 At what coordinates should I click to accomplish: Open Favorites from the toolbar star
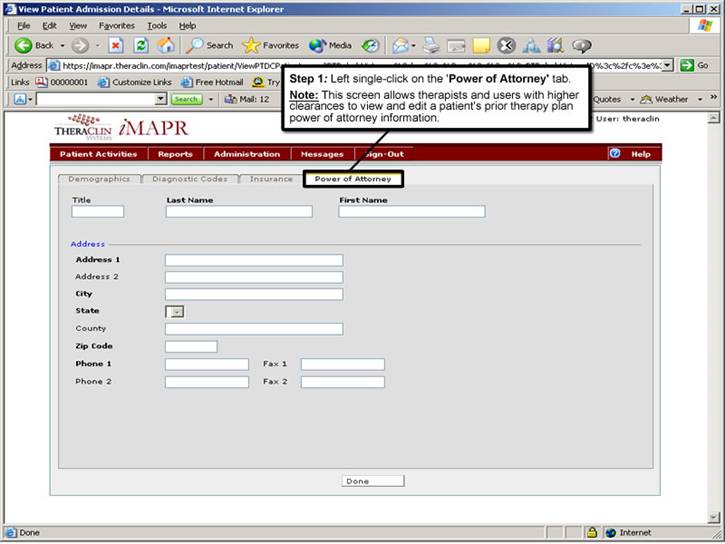[271, 45]
